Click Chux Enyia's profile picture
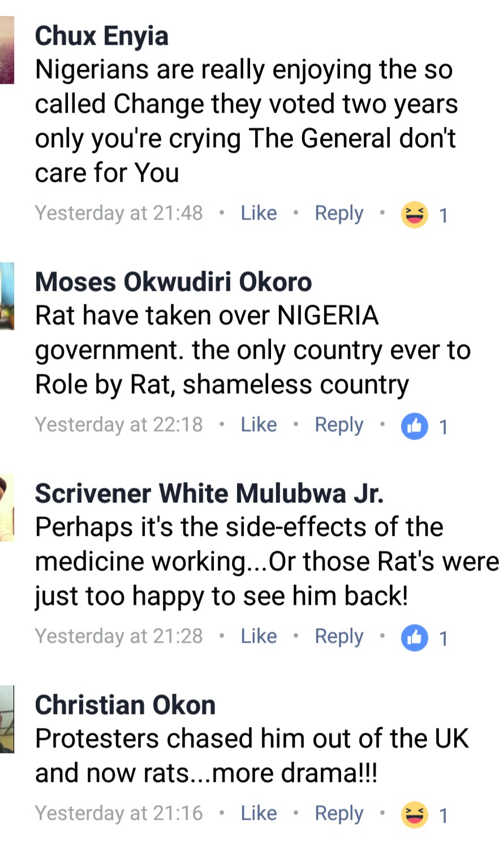Screen dimensions: 504x856 pos(6,50)
